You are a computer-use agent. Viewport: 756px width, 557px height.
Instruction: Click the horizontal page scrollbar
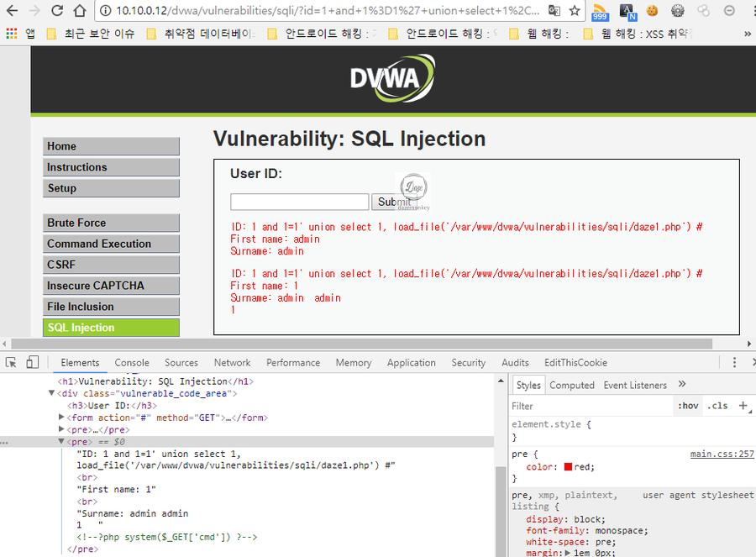(361, 344)
